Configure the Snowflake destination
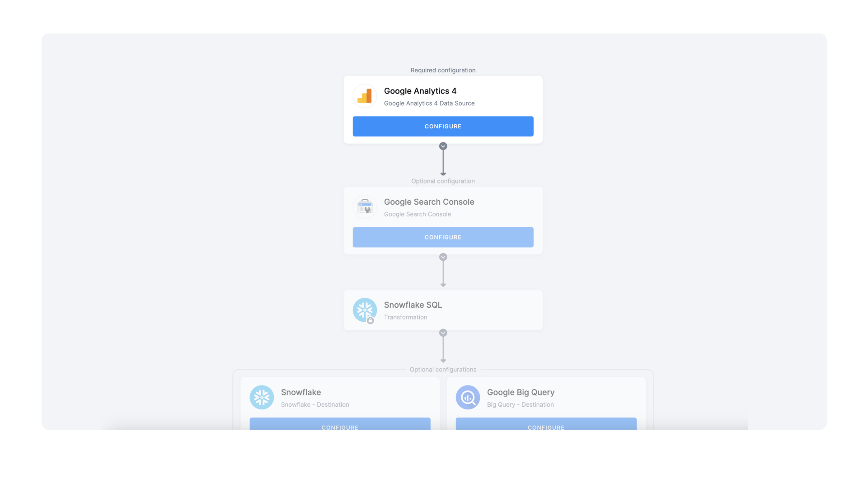 [x=340, y=427]
